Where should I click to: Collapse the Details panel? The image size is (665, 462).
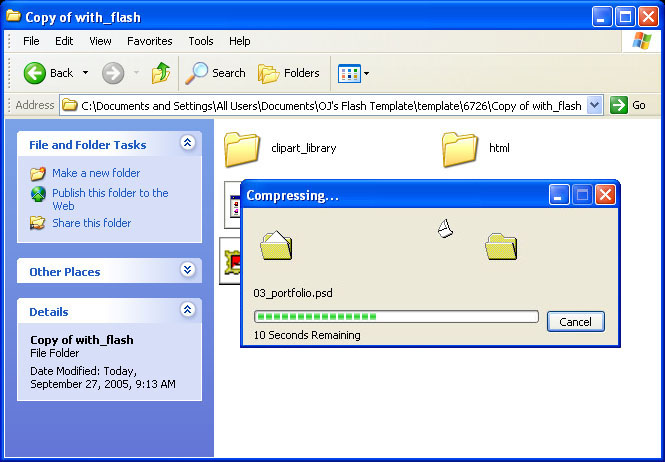point(187,311)
